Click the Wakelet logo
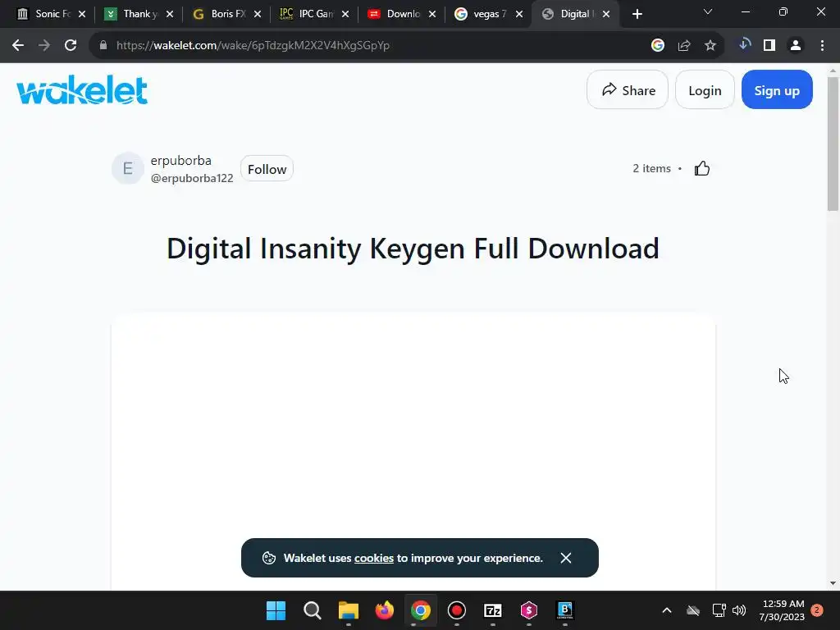This screenshot has height=630, width=840. coord(82,89)
